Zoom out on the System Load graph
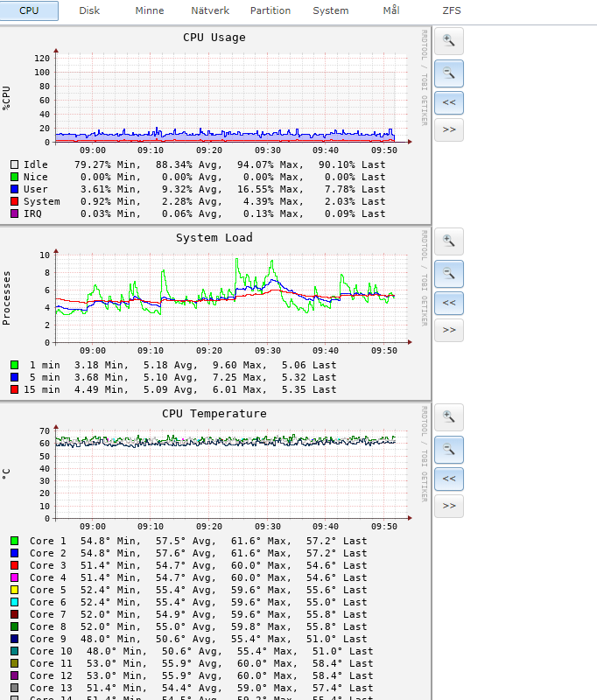The height and width of the screenshot is (700, 597). pos(449,273)
